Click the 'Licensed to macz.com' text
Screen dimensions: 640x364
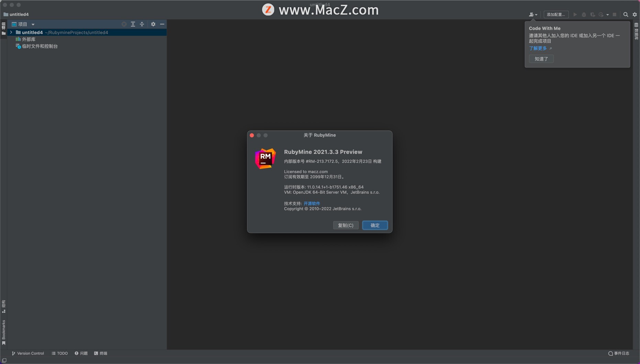(306, 172)
